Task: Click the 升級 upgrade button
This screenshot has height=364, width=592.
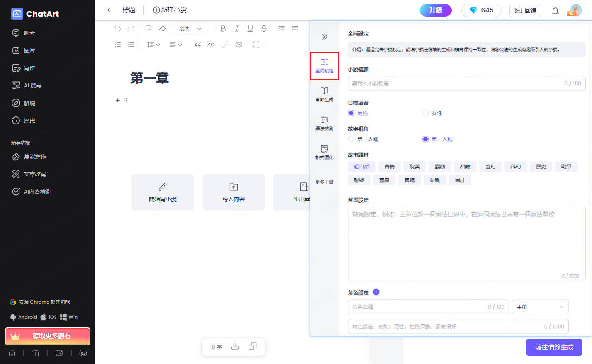Action: point(436,10)
